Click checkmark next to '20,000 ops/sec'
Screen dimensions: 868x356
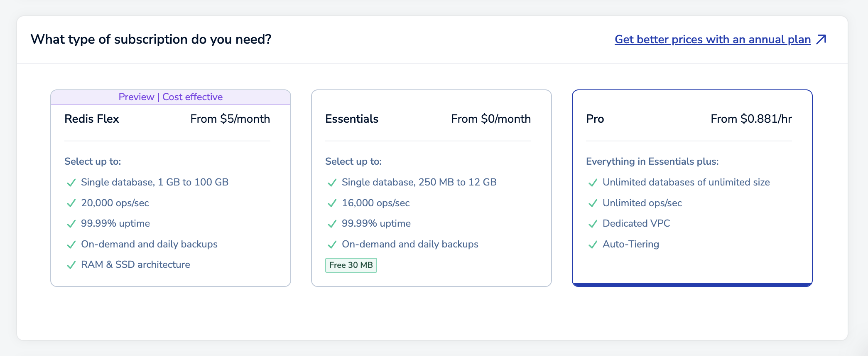[x=71, y=203]
